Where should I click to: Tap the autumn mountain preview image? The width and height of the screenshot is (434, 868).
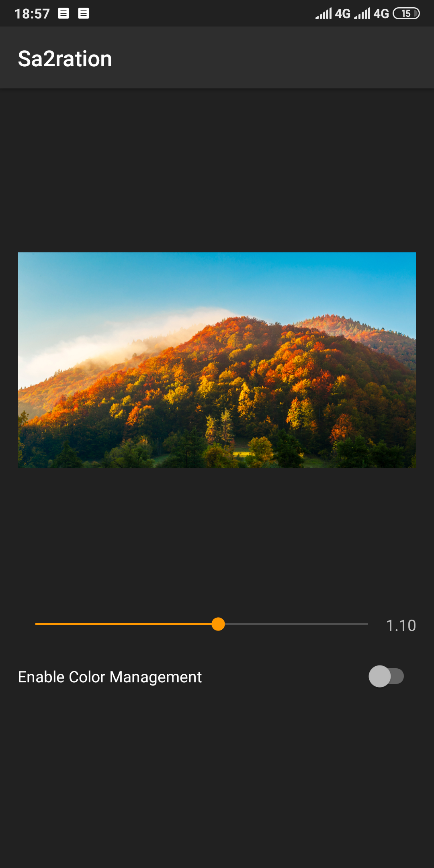[217, 360]
